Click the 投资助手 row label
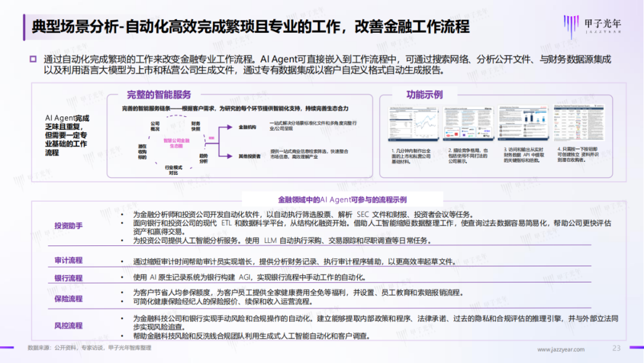The height and width of the screenshot is (363, 644). coord(68,226)
